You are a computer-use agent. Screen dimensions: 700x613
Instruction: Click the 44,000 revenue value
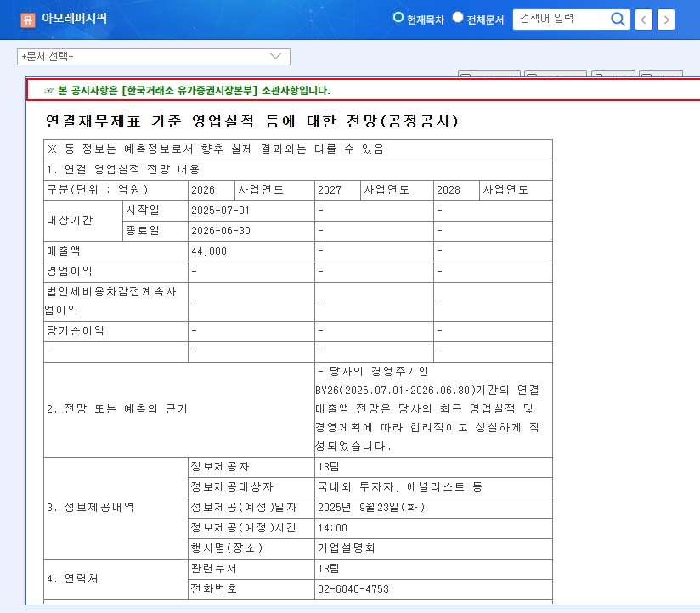(x=209, y=251)
